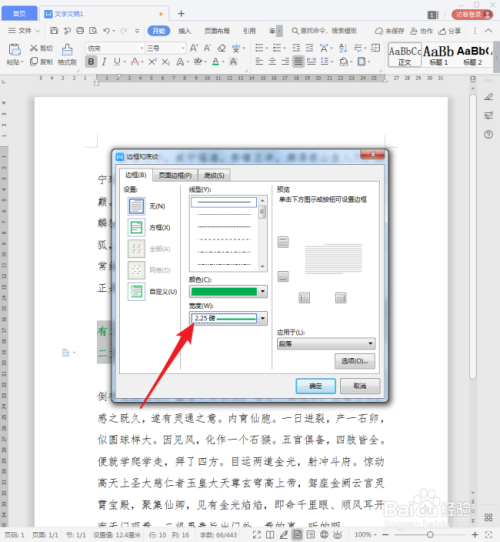Viewport: 500px width, 542px height.
Task: Decrease font size with the A- icon
Action: (207, 48)
